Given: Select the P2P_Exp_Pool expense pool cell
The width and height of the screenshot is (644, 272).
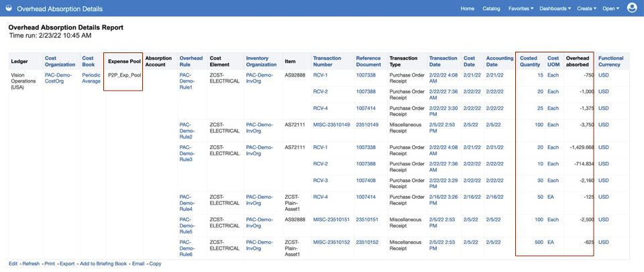Looking at the screenshot, I should click(x=123, y=75).
